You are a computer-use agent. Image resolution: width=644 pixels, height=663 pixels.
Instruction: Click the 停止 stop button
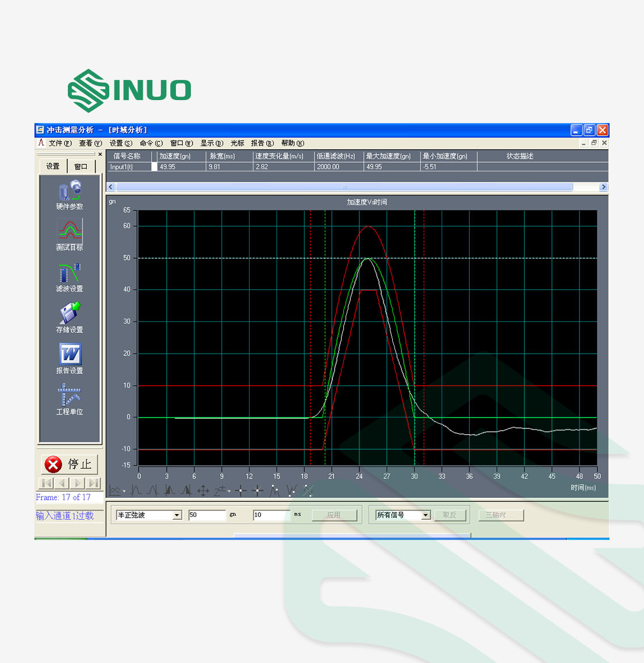click(x=70, y=464)
